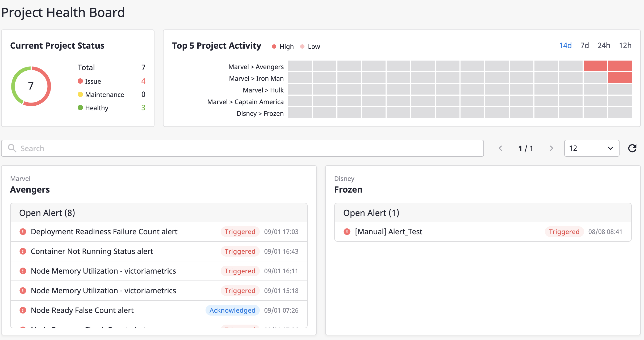Open the Avengers project title
Image resolution: width=644 pixels, height=340 pixels.
(30, 190)
